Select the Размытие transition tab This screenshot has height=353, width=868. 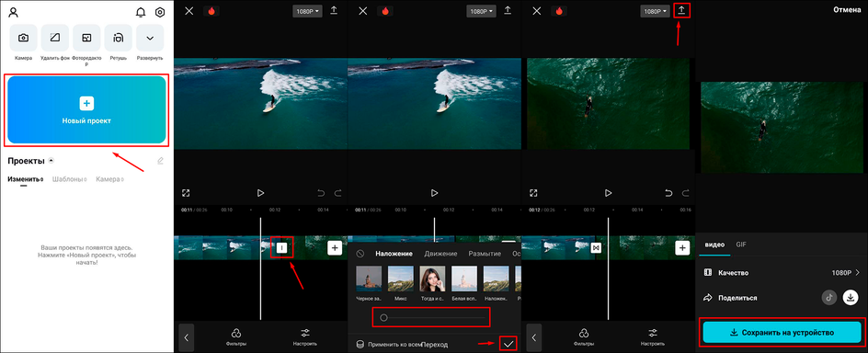tap(485, 254)
